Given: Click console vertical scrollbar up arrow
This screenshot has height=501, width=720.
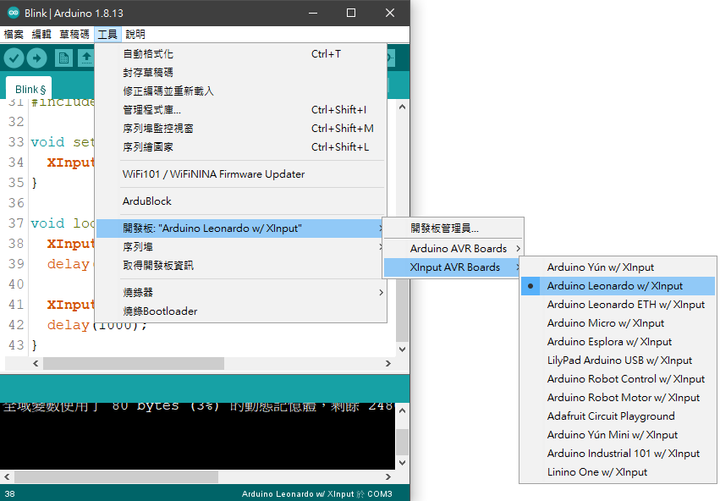Looking at the screenshot, I should pos(402,411).
